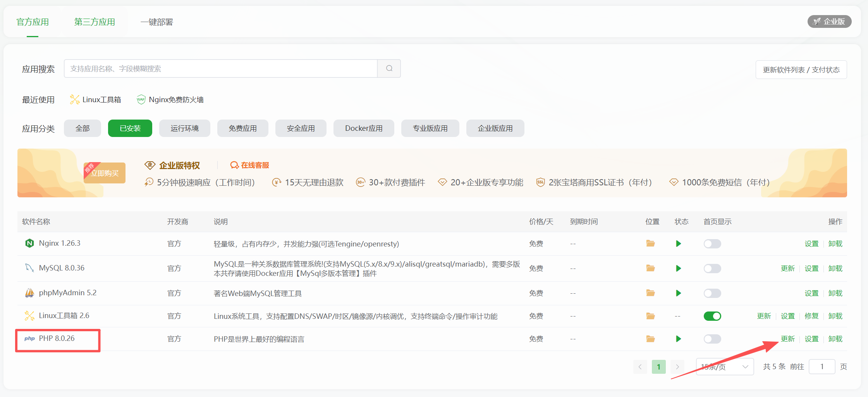Focus the 应用搜索 input field
868x397 pixels.
[221, 68]
